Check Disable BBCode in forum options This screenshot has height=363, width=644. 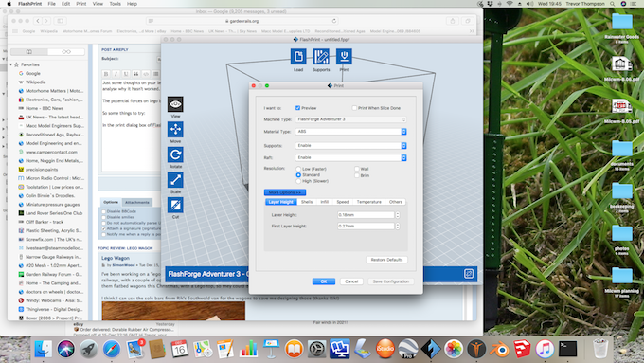[x=103, y=211]
